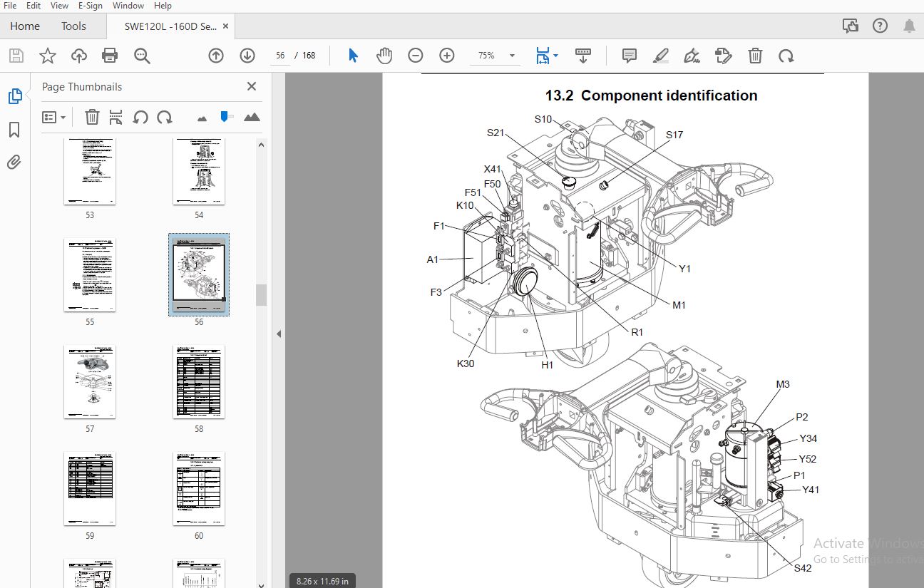Zoom in with plus button
The width and height of the screenshot is (924, 588).
pos(447,56)
